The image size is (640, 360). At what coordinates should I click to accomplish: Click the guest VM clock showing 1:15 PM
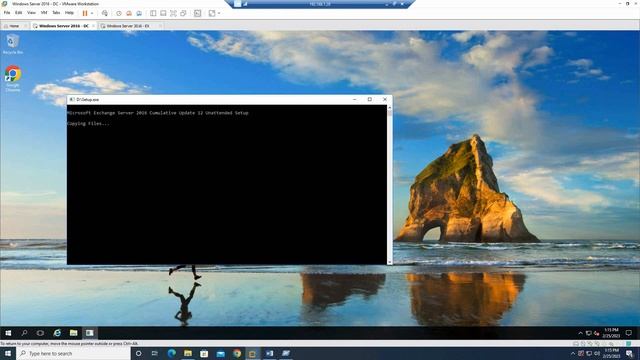(611, 333)
